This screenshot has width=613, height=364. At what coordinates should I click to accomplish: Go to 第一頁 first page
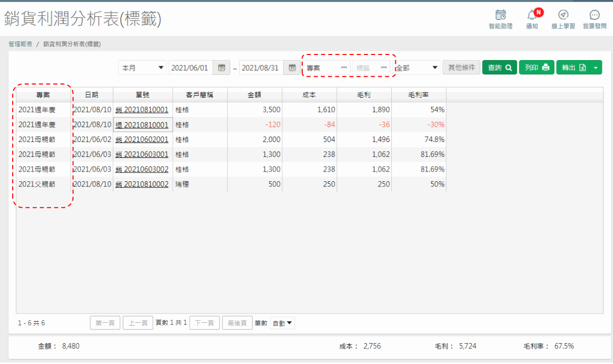click(x=105, y=323)
